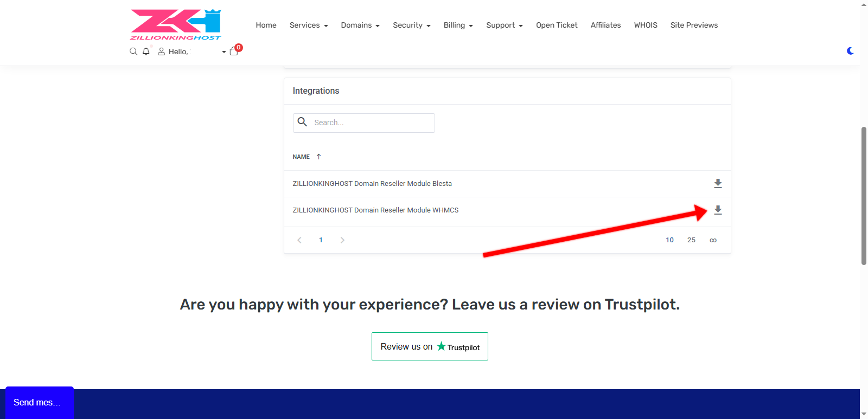The width and height of the screenshot is (868, 419).
Task: Expand the Domains dropdown menu
Action: 360,25
